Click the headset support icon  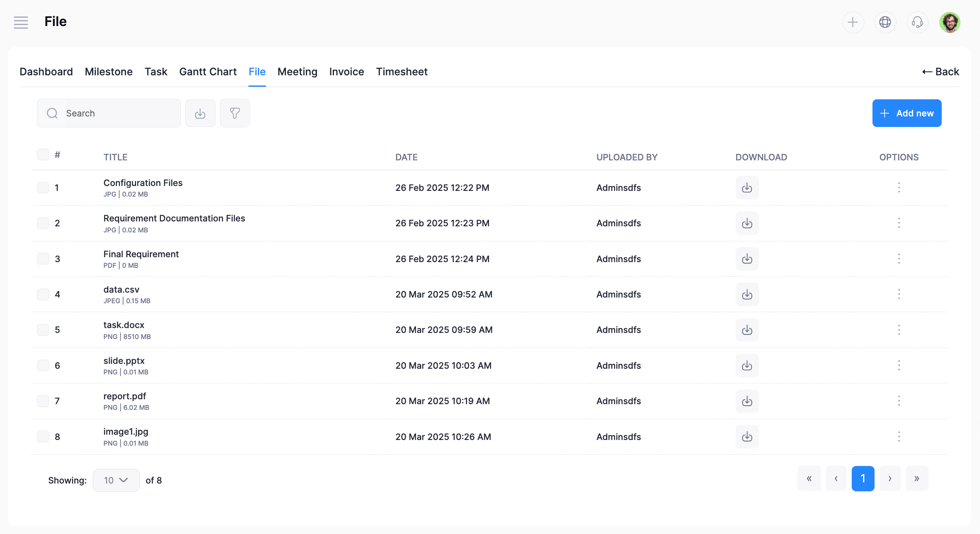[917, 22]
